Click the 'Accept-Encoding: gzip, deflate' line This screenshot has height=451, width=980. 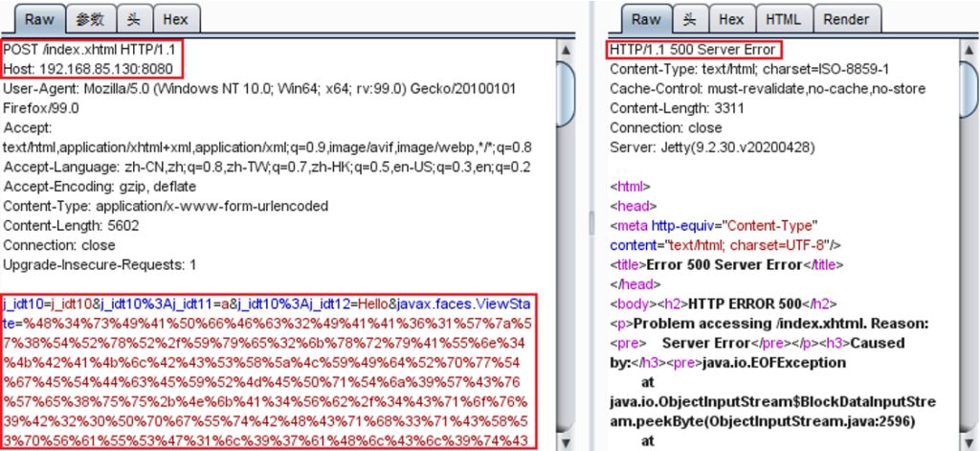pyautogui.click(x=100, y=187)
